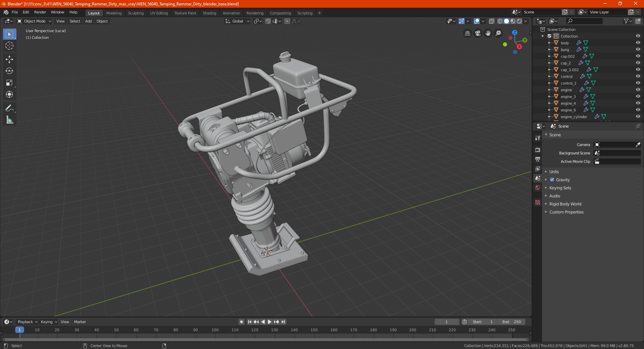644x349 pixels.
Task: Click the outliner search field
Action: (x=584, y=21)
